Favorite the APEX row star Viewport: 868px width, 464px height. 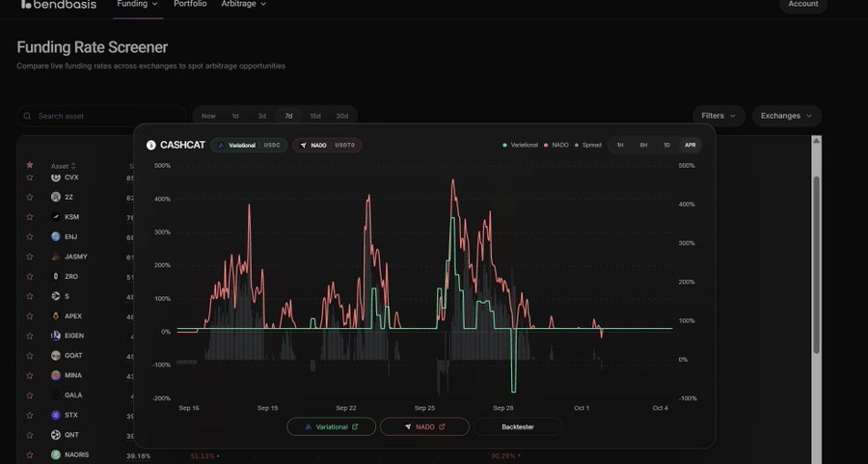[30, 316]
